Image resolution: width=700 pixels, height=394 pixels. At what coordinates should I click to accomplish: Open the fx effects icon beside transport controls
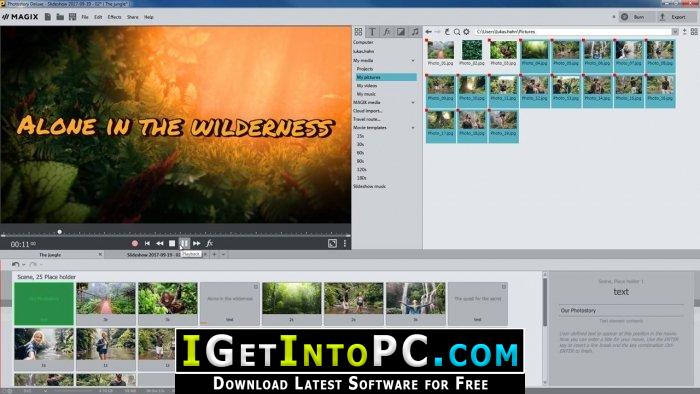209,243
